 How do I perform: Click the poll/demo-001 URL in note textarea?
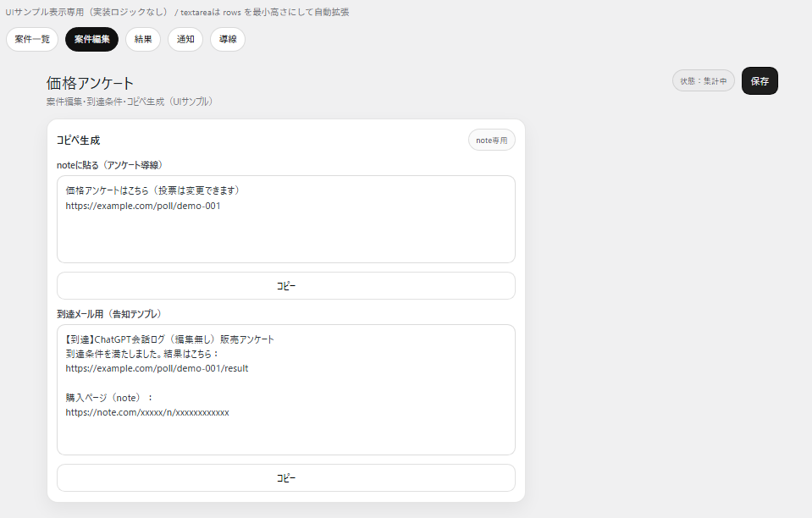(x=143, y=206)
